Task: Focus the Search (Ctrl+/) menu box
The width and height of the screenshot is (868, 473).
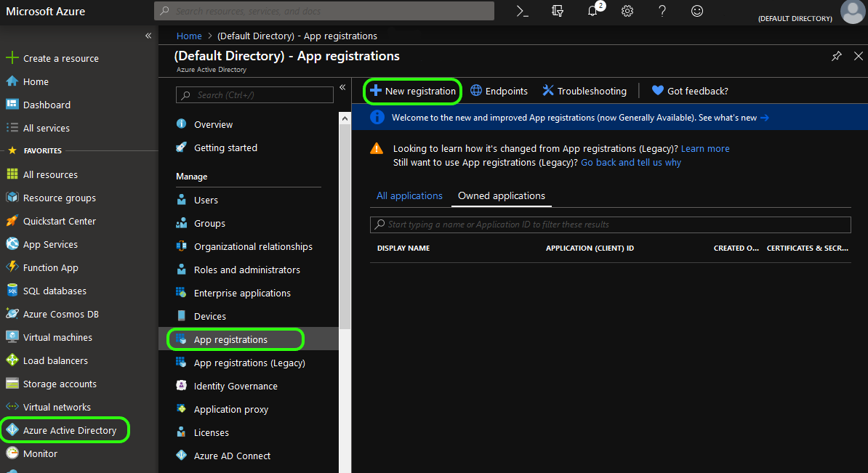Action: [x=254, y=95]
